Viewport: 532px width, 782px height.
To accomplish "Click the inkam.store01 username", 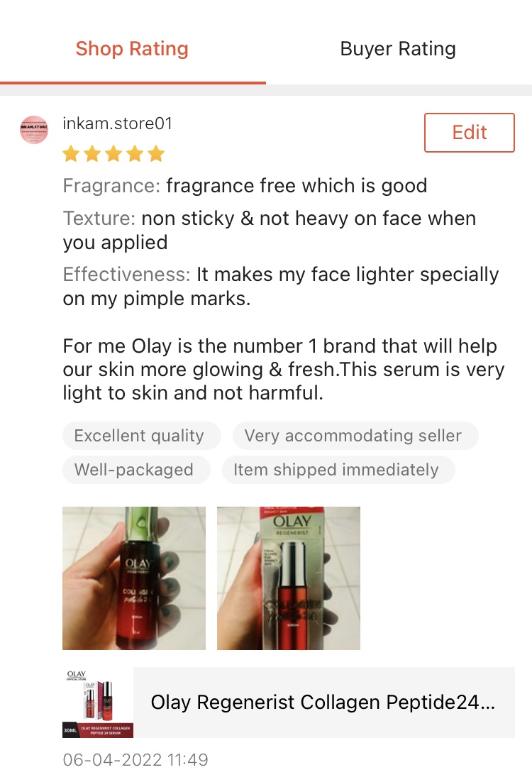I will 117,123.
